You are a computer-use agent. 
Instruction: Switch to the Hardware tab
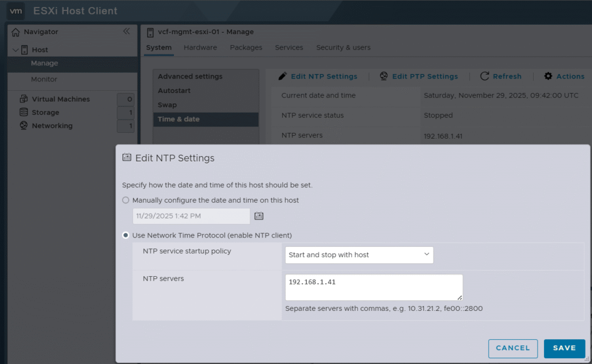pos(200,47)
